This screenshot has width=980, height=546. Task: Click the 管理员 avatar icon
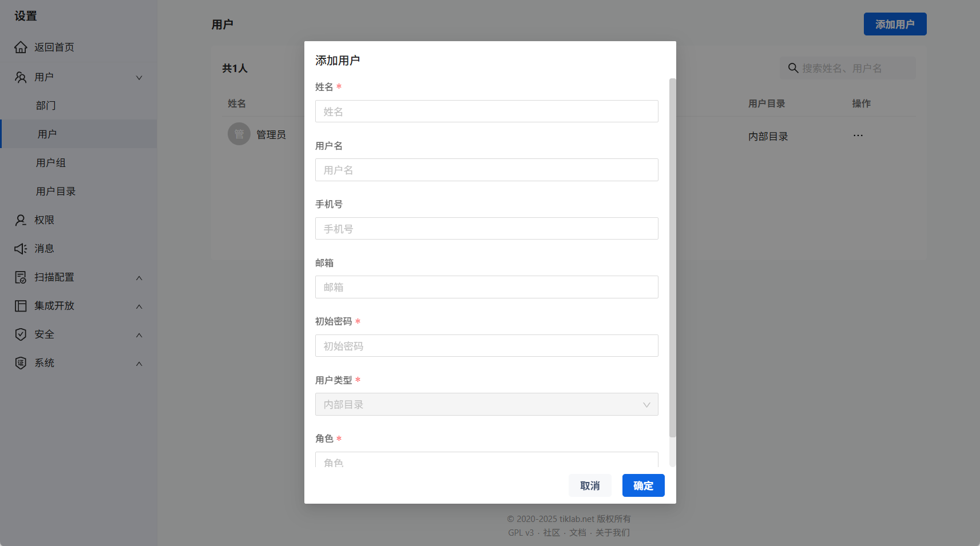click(239, 133)
